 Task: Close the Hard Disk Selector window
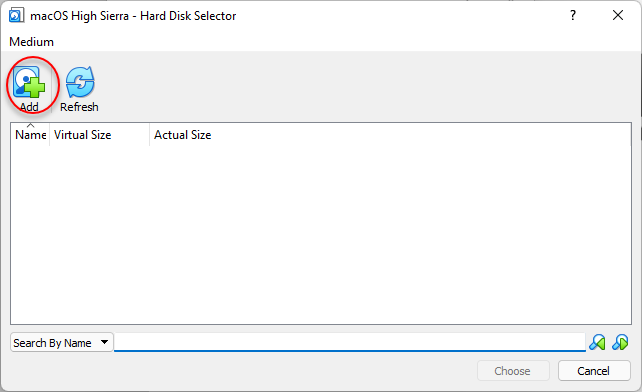618,16
